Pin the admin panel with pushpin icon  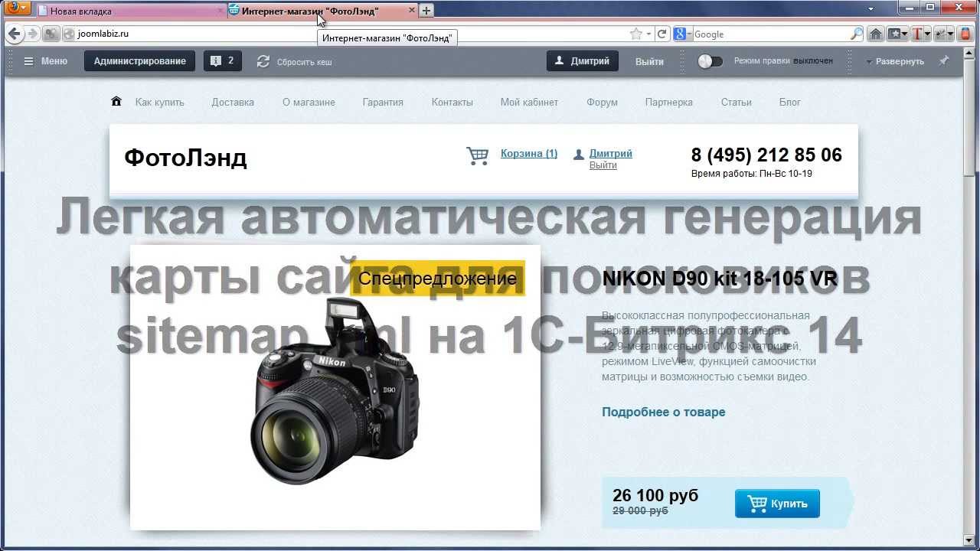[944, 60]
